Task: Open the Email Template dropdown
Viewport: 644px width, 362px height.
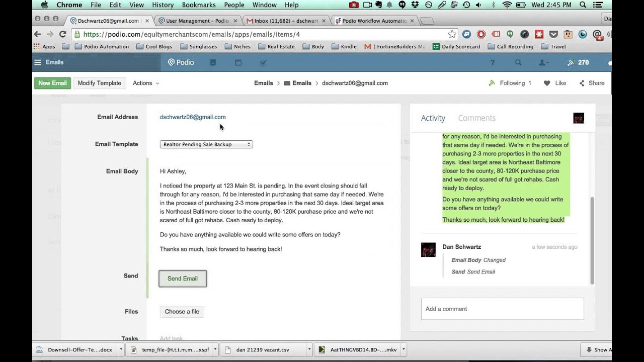Action: tap(206, 144)
